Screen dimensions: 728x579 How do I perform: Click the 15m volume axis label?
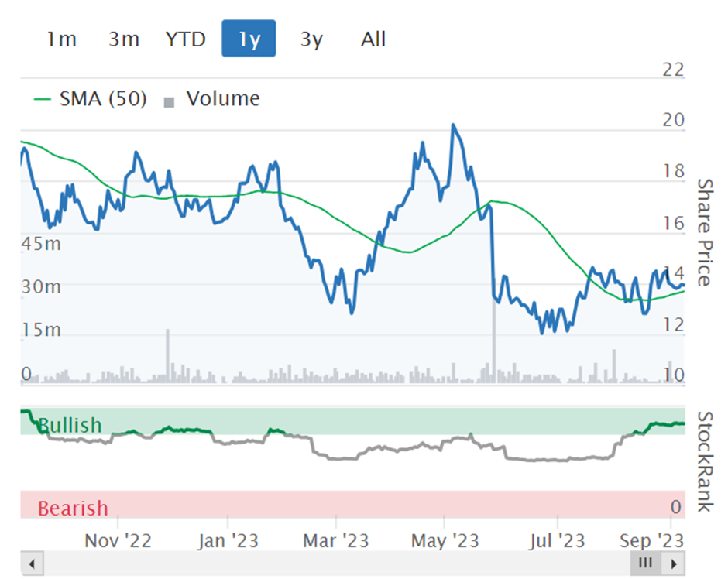[x=41, y=330]
